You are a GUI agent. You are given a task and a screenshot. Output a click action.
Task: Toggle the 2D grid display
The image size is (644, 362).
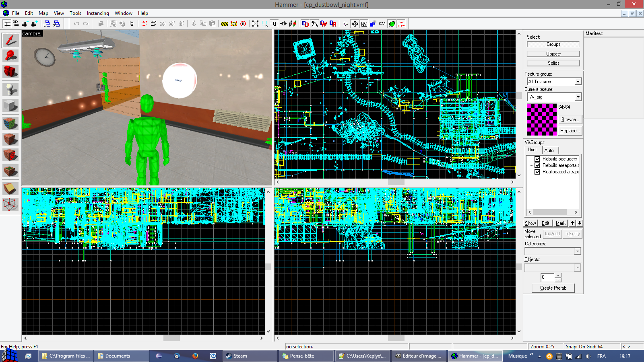(7, 24)
